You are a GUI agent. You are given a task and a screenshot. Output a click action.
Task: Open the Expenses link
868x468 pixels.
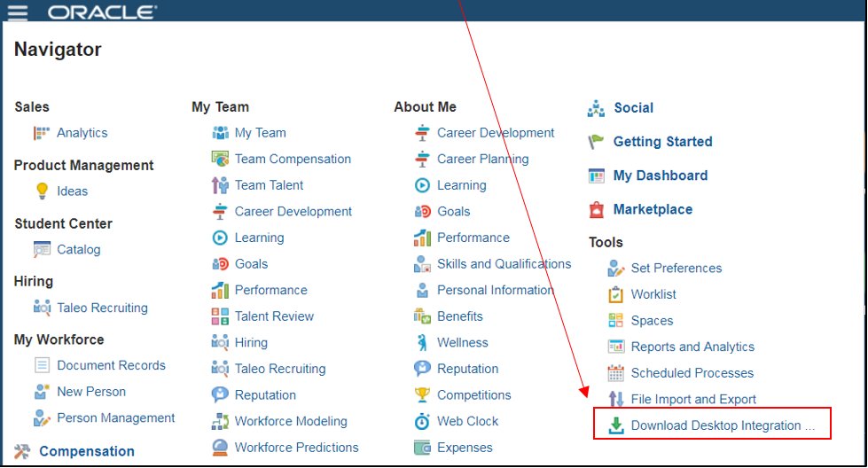[465, 448]
